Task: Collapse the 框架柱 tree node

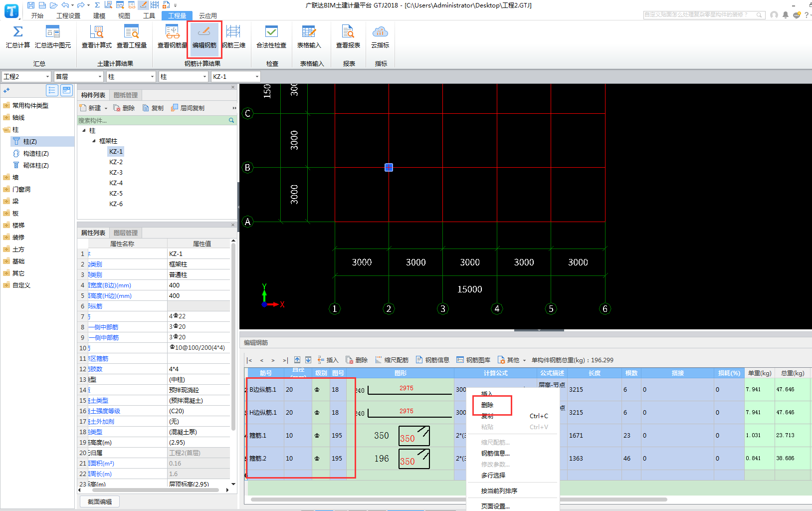Action: pos(94,141)
